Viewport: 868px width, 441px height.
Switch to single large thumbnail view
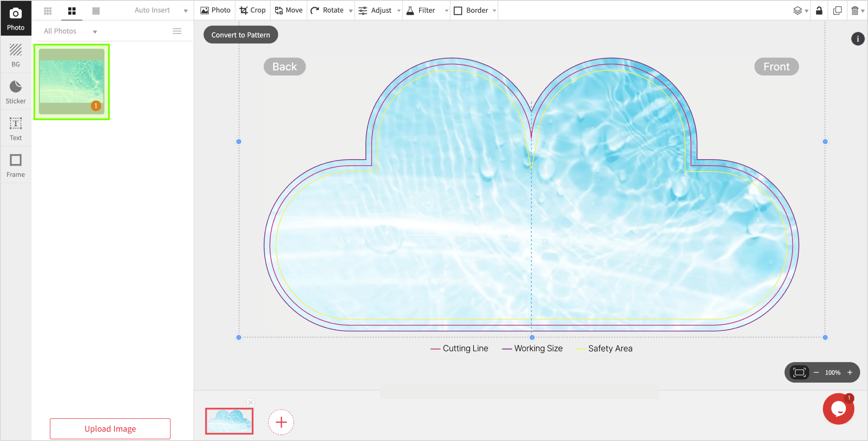[96, 11]
